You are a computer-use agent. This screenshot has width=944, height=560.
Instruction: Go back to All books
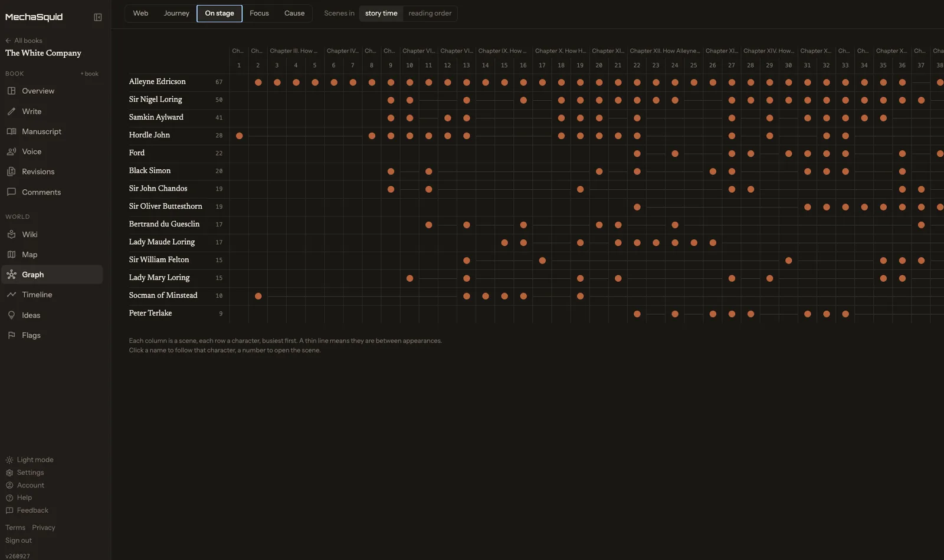24,41
